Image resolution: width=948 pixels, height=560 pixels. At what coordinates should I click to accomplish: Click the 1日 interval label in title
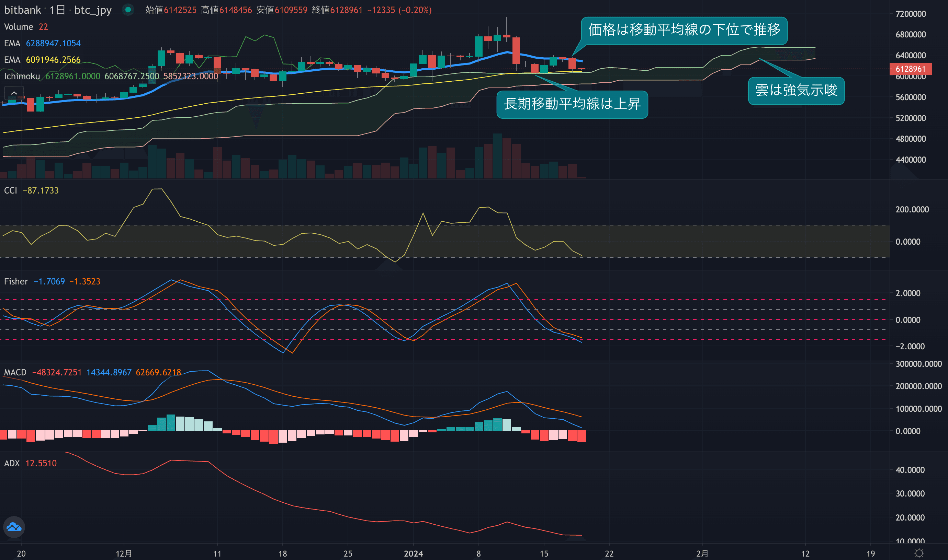coord(57,10)
